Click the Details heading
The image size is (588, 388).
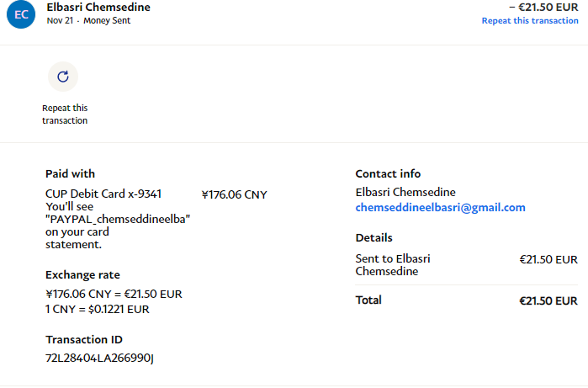pos(373,238)
